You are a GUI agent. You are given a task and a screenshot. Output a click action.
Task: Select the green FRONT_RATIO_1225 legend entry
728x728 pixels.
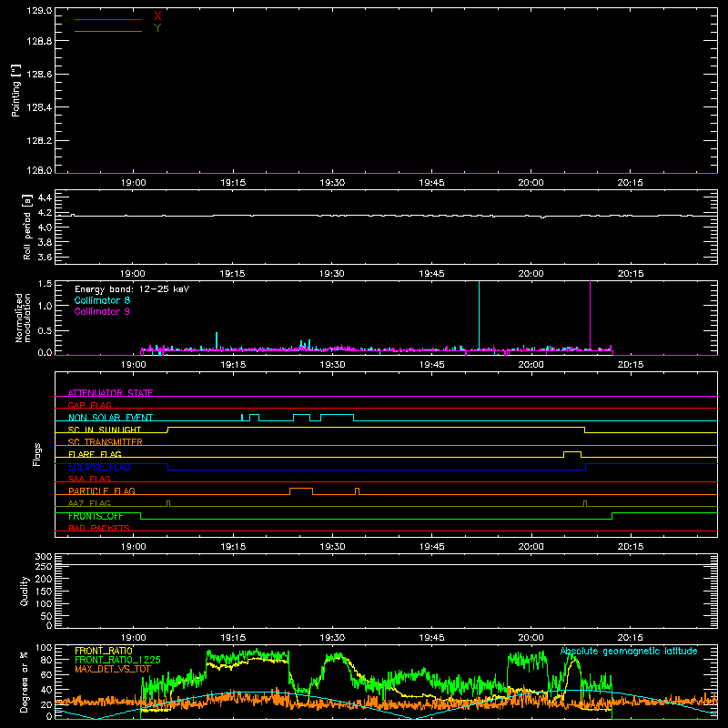click(117, 660)
